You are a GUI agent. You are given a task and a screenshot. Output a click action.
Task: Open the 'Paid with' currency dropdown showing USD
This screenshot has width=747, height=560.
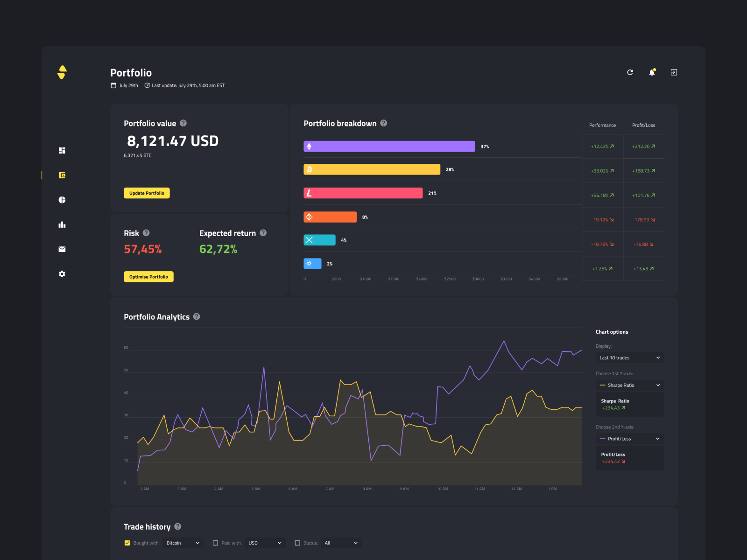[x=265, y=543]
